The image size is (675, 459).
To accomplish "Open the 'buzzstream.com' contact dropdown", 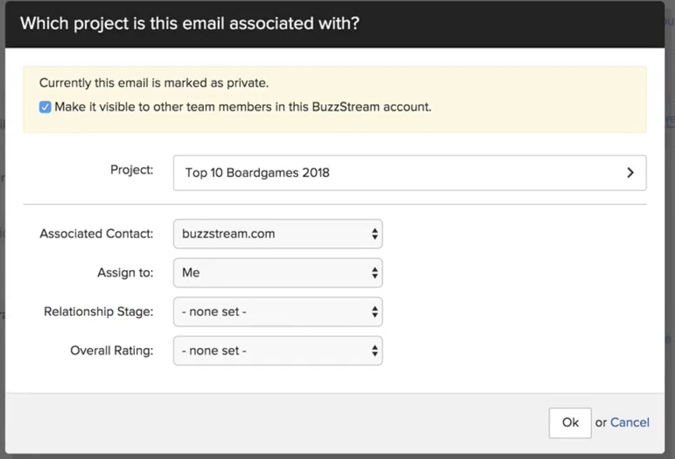I will tap(277, 234).
